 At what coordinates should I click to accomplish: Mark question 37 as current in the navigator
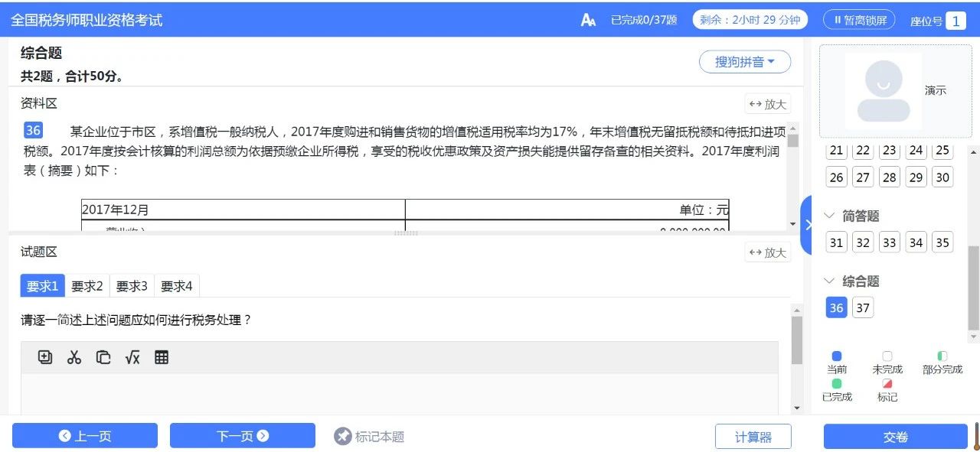(x=863, y=307)
